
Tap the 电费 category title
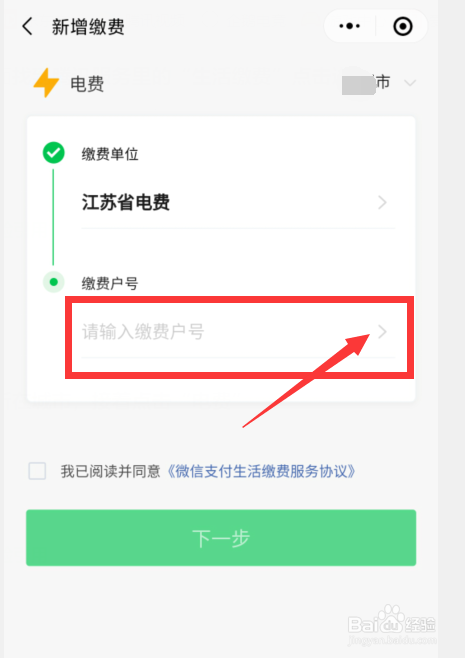[x=87, y=84]
